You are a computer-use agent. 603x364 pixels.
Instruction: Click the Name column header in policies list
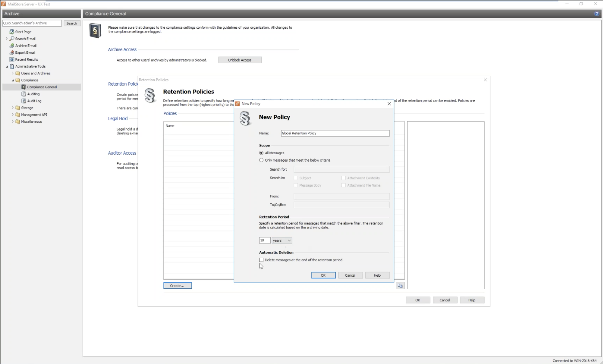click(170, 126)
